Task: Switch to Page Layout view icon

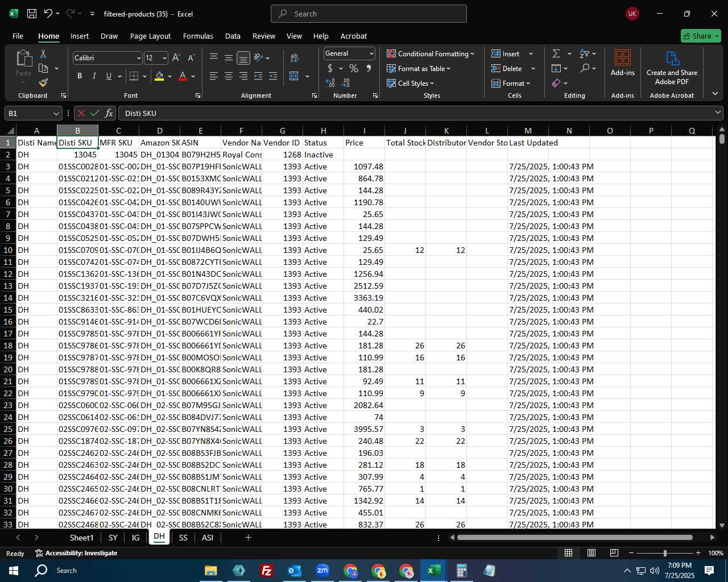Action: coord(591,553)
